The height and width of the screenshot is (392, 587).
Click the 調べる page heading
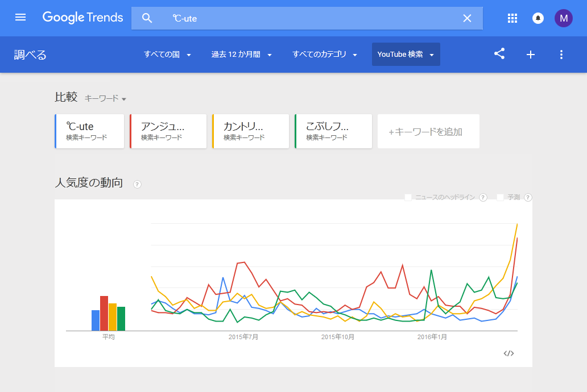[30, 55]
